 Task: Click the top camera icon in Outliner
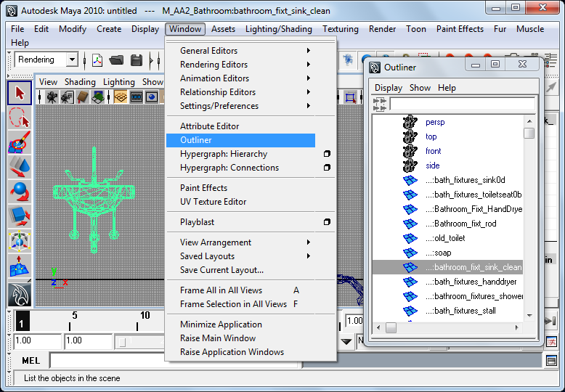(410, 136)
